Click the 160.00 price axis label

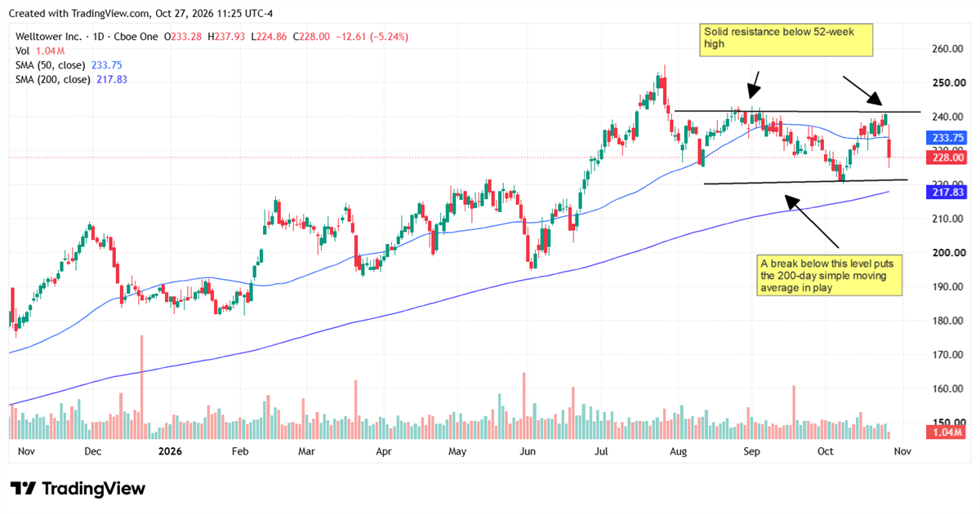click(x=949, y=389)
